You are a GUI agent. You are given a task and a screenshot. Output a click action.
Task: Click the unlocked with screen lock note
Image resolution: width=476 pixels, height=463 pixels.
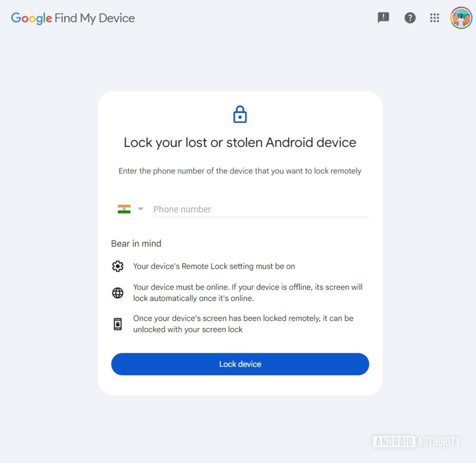243,324
